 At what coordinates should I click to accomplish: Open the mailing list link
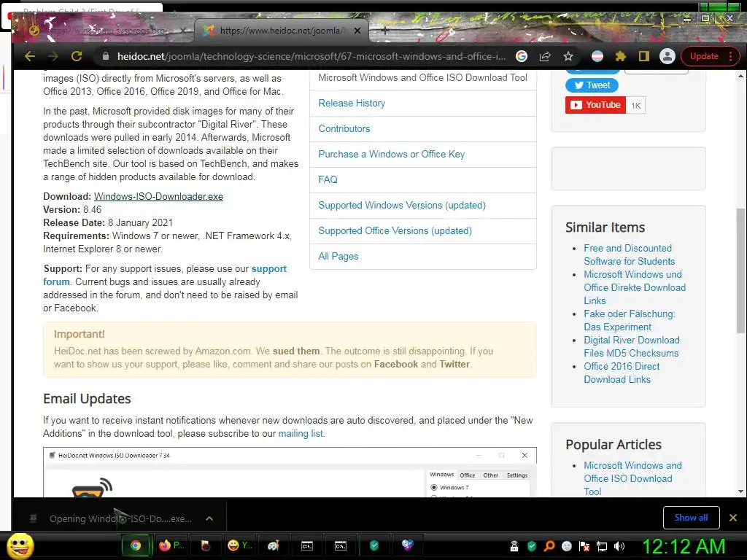[301, 433]
